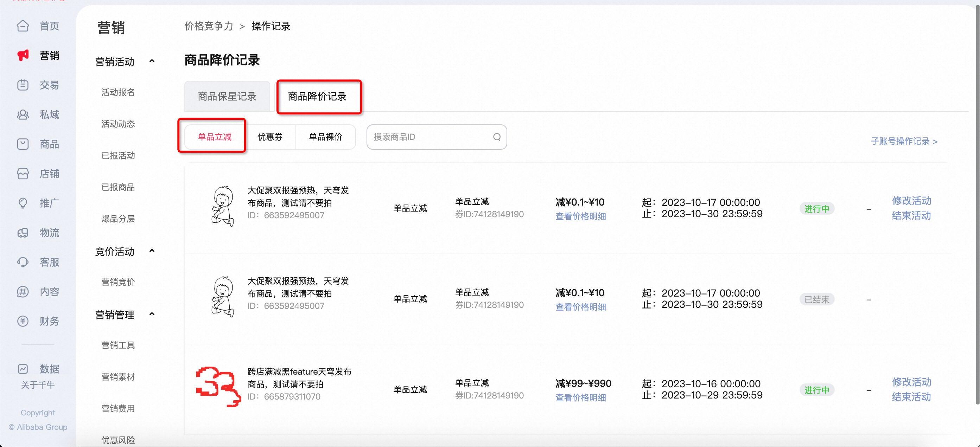
Task: Focus the 搜索商品ID search field
Action: (x=437, y=137)
